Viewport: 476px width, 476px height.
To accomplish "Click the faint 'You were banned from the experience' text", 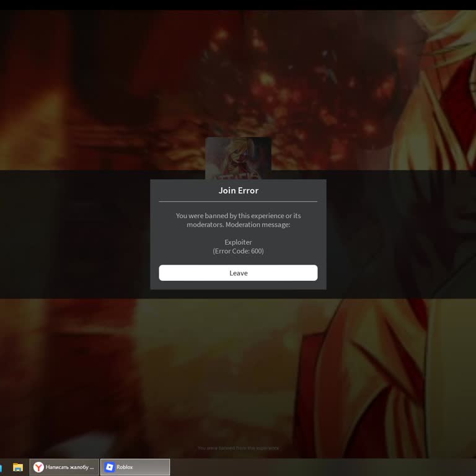I will [x=238, y=447].
